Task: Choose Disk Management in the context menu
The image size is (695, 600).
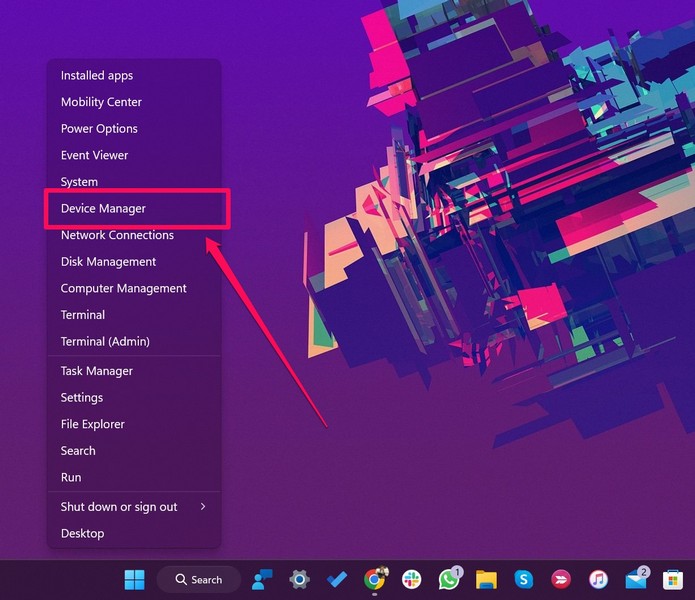Action: (x=108, y=262)
